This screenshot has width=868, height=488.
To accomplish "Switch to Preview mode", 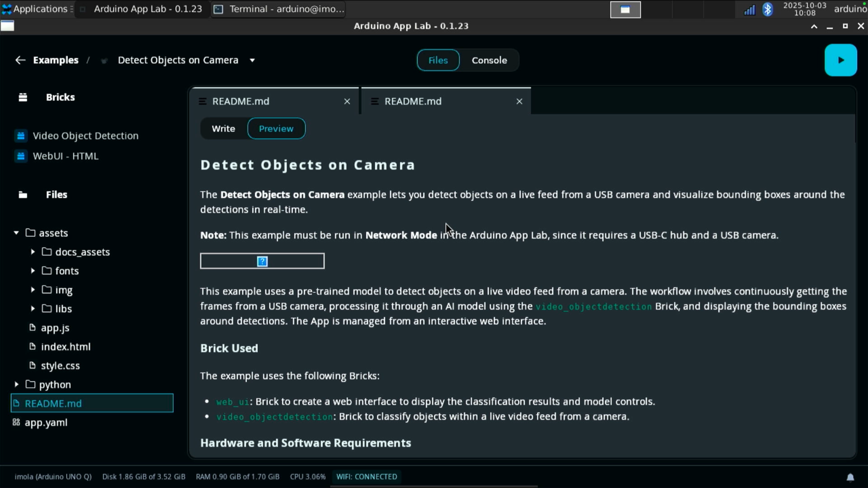I will 276,129.
